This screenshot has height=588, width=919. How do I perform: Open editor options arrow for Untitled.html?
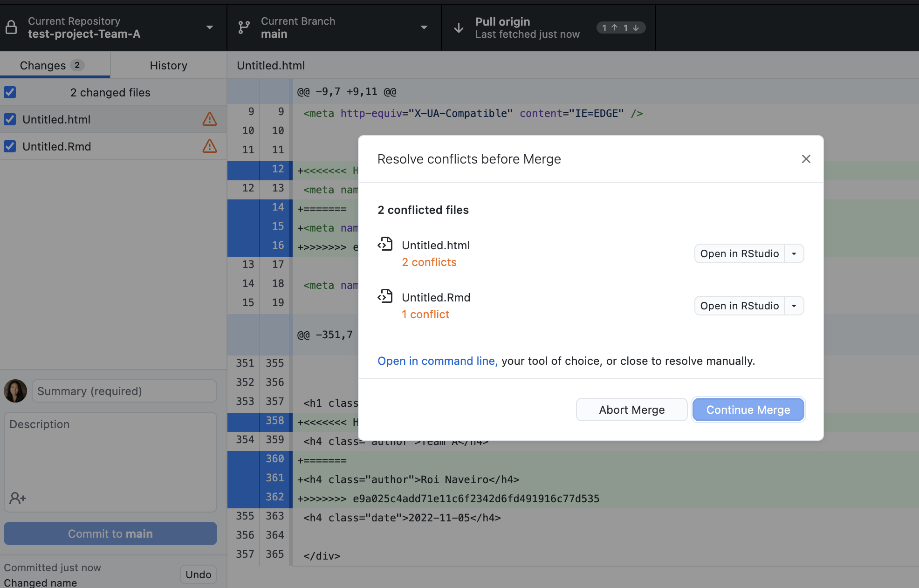794,254
